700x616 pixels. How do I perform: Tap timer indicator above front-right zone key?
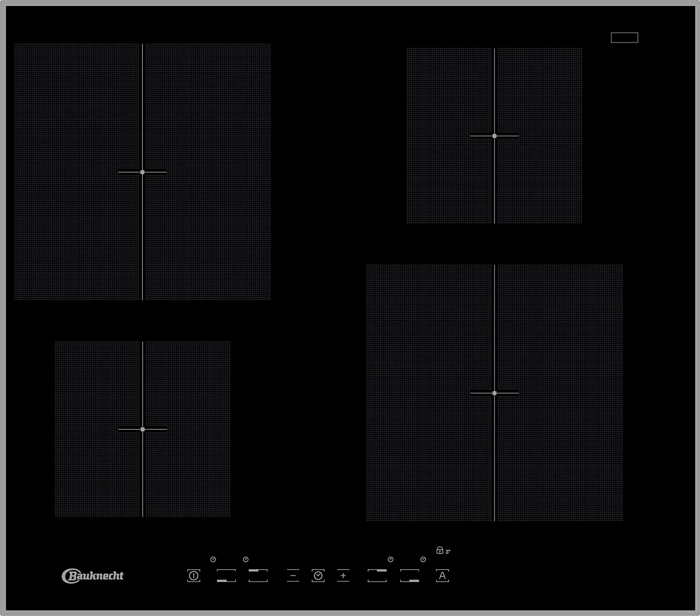coord(423,559)
